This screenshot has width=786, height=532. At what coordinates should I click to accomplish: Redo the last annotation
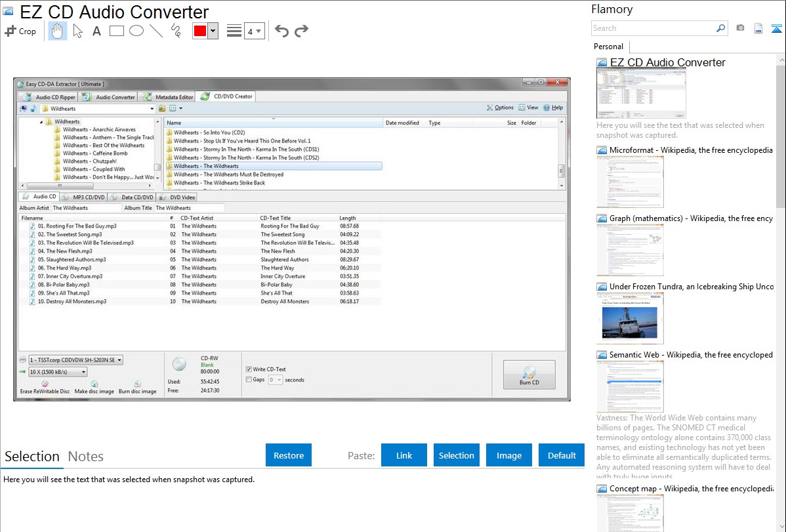tap(301, 31)
